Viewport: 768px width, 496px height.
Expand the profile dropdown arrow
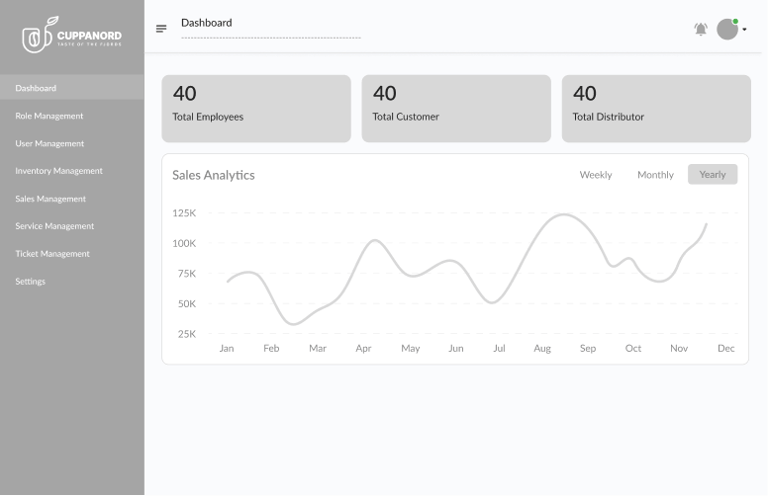pos(745,30)
